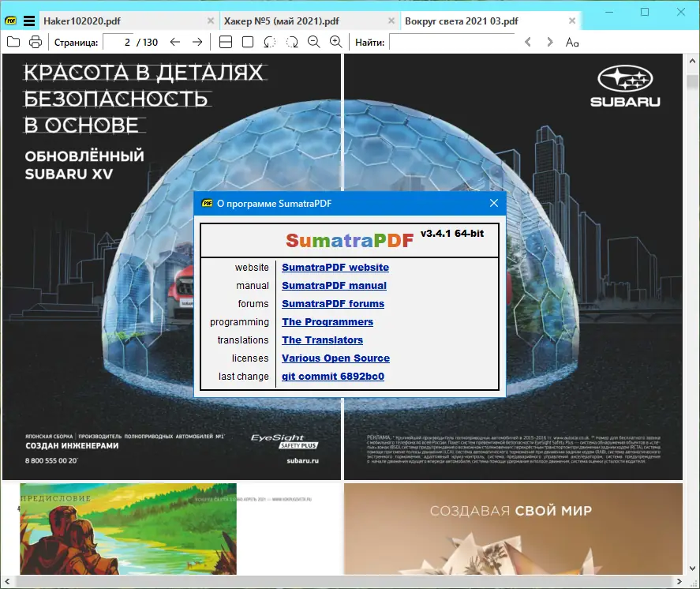This screenshot has width=700, height=589.
Task: Click the Subaru logo on the page
Action: pos(625,86)
